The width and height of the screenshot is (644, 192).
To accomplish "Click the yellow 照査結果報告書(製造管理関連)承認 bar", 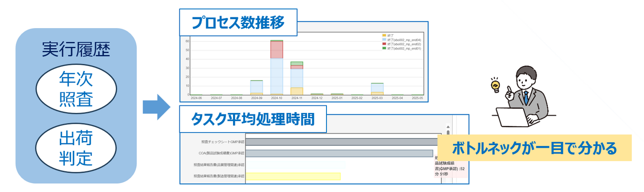I will 293,176.
